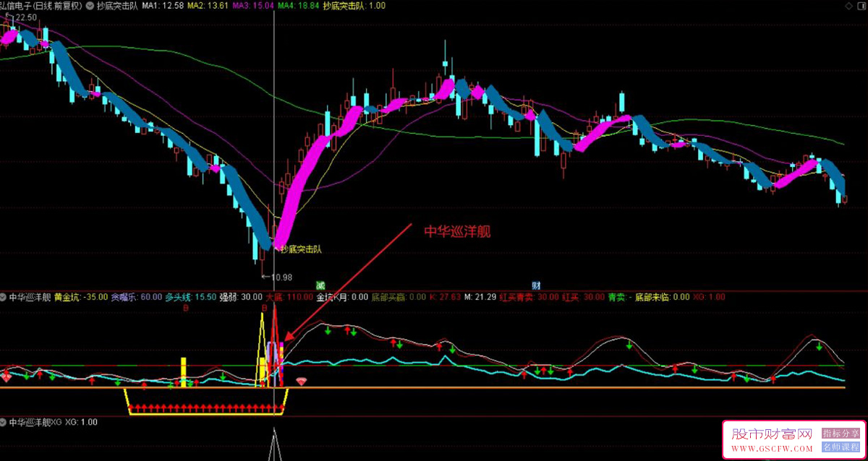
Task: Click the MA4: 18.84 value
Action: point(297,5)
